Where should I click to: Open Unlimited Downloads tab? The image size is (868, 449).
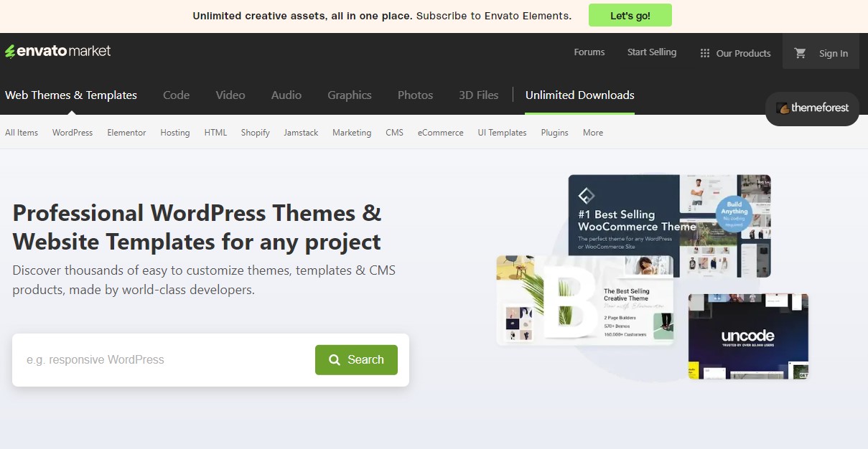(x=580, y=95)
